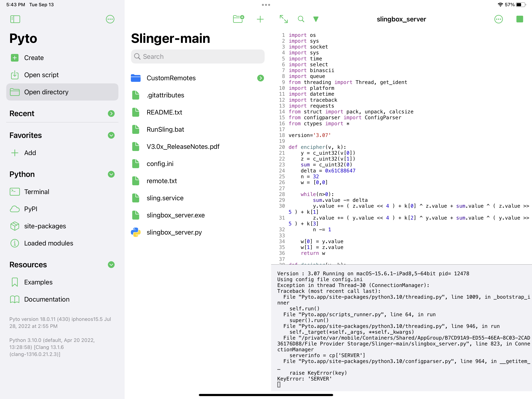Collapse the Favorites section

tap(111, 135)
